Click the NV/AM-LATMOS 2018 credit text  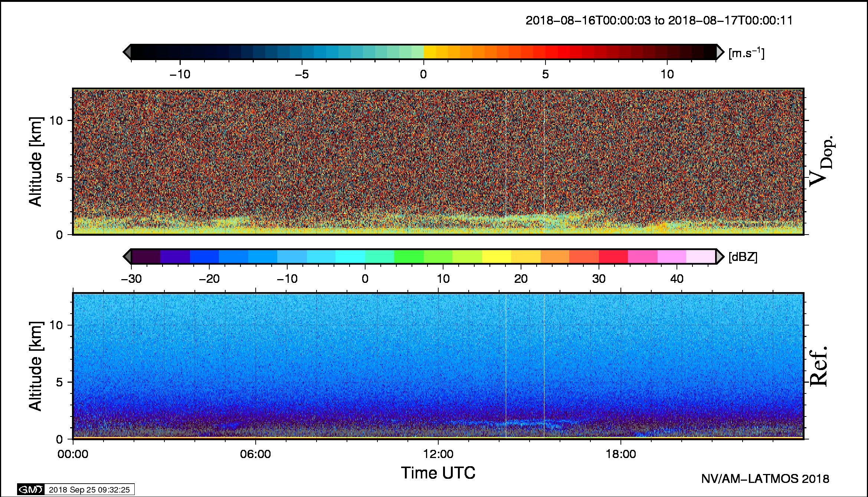765,479
